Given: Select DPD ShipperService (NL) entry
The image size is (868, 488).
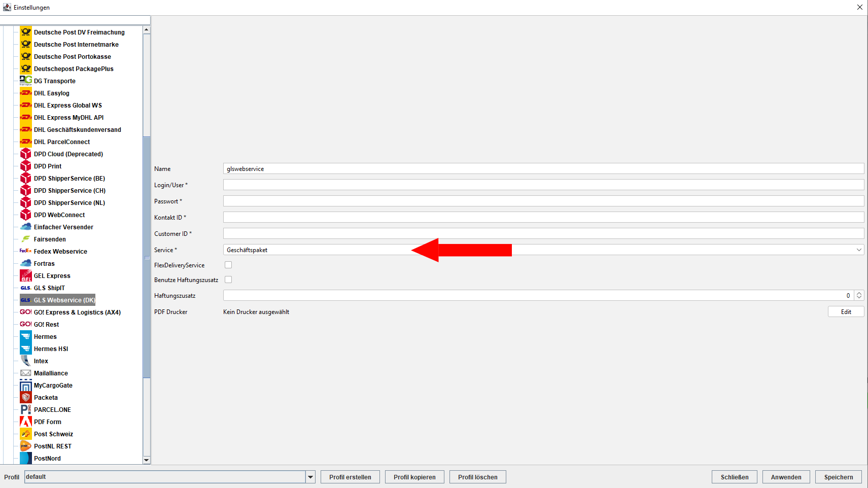Looking at the screenshot, I should [70, 202].
